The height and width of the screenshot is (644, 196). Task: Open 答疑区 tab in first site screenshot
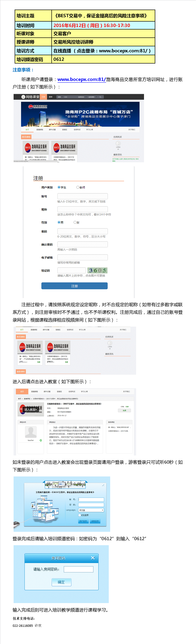[x=64, y=129]
